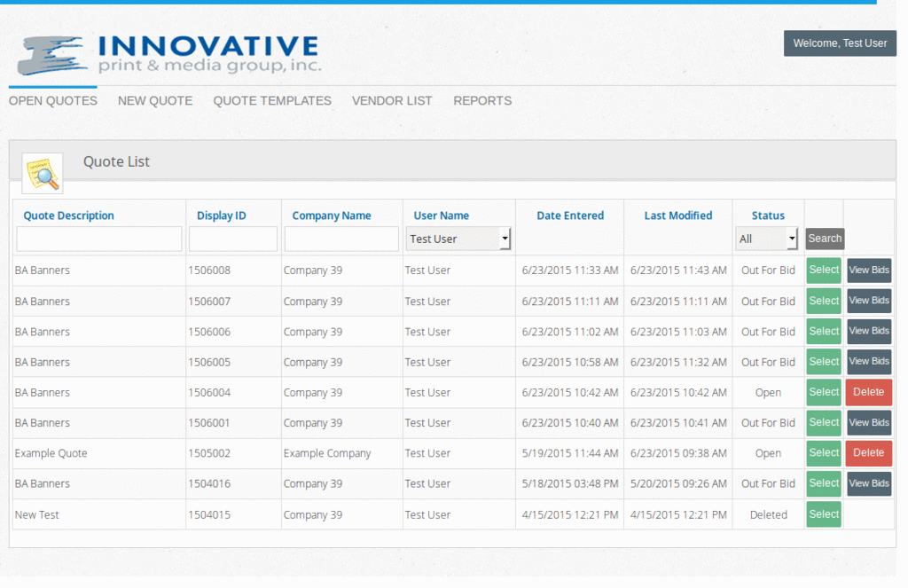Viewport: 908px width, 588px height.
Task: Click Display ID cell 1506004
Action: (x=209, y=393)
